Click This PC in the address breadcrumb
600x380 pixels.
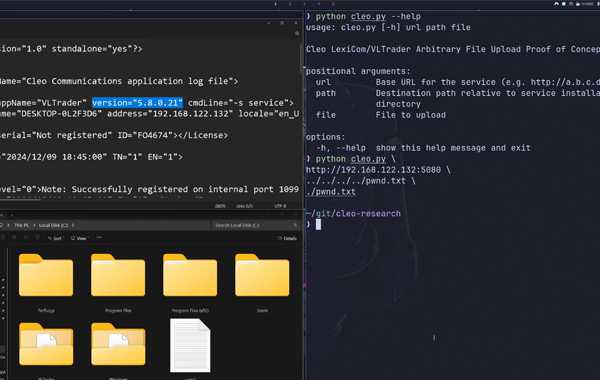click(x=21, y=225)
